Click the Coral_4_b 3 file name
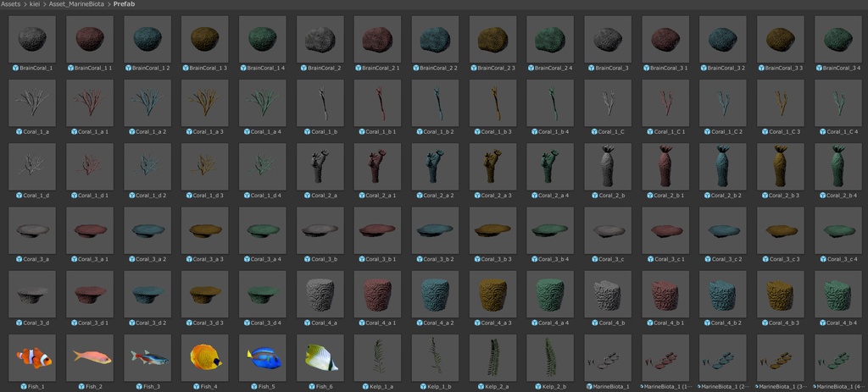Viewport: 868px width, 392px height. (x=784, y=323)
